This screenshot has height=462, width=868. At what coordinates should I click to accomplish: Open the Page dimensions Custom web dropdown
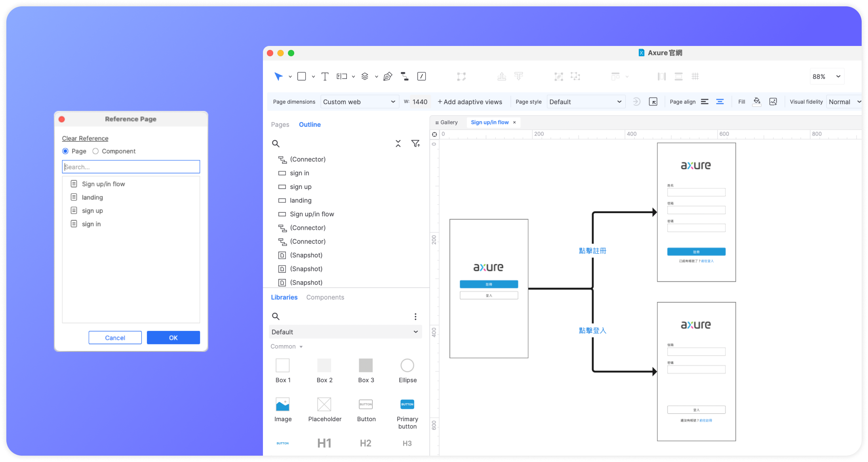point(359,102)
